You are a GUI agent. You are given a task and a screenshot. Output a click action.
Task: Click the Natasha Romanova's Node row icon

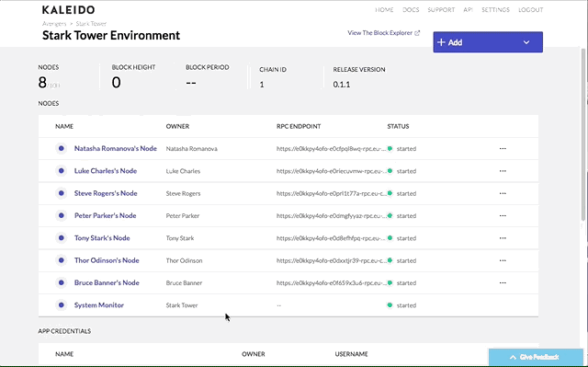(61, 149)
